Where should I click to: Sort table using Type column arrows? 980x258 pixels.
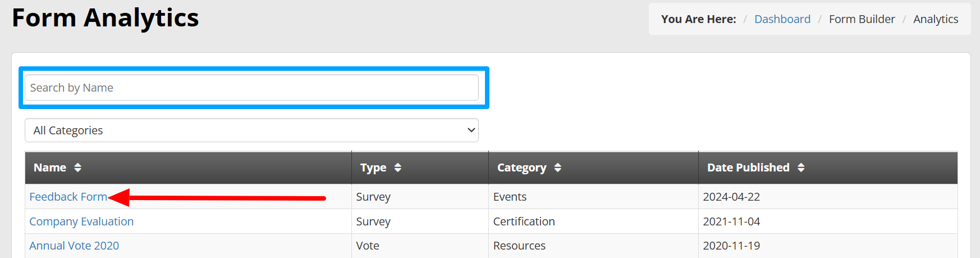pos(398,168)
